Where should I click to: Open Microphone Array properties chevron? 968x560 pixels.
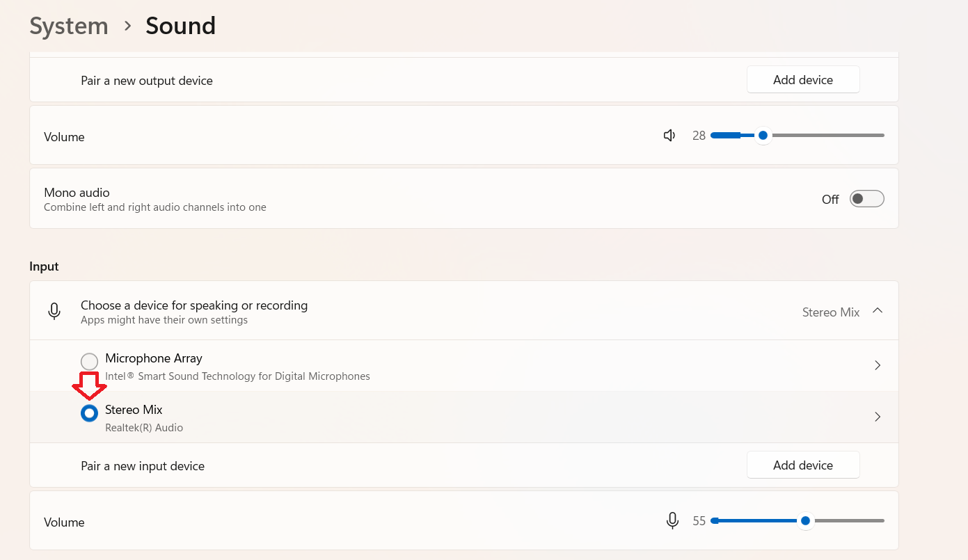coord(878,365)
